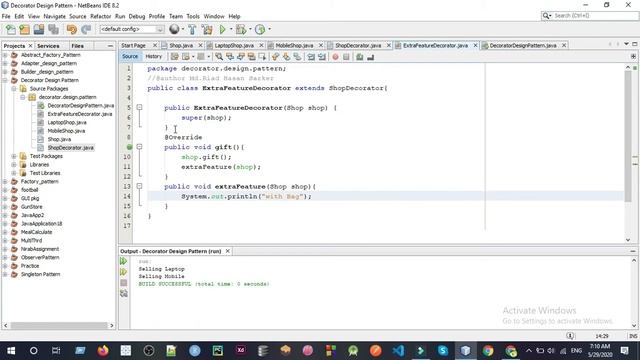Switch to the Files panel tab

click(x=78, y=46)
